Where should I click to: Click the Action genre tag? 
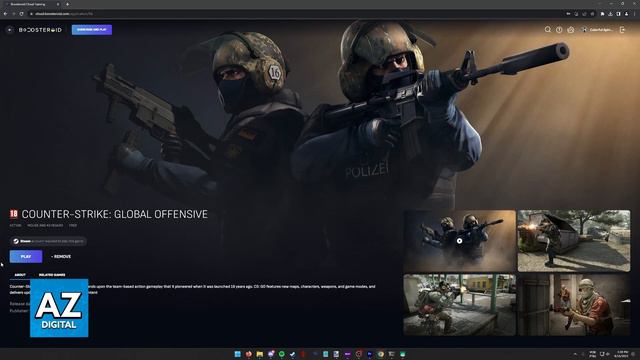click(16, 225)
